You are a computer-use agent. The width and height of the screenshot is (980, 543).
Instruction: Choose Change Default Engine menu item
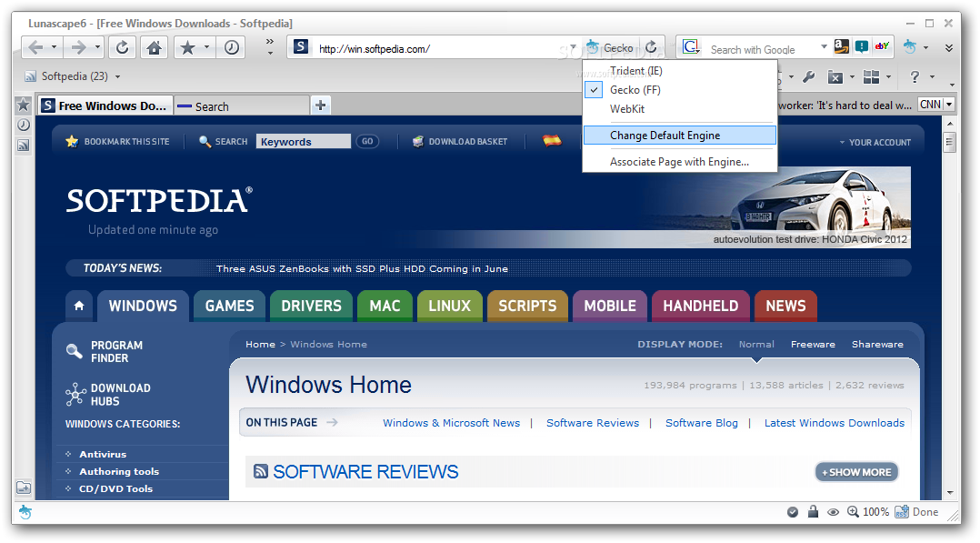point(680,136)
